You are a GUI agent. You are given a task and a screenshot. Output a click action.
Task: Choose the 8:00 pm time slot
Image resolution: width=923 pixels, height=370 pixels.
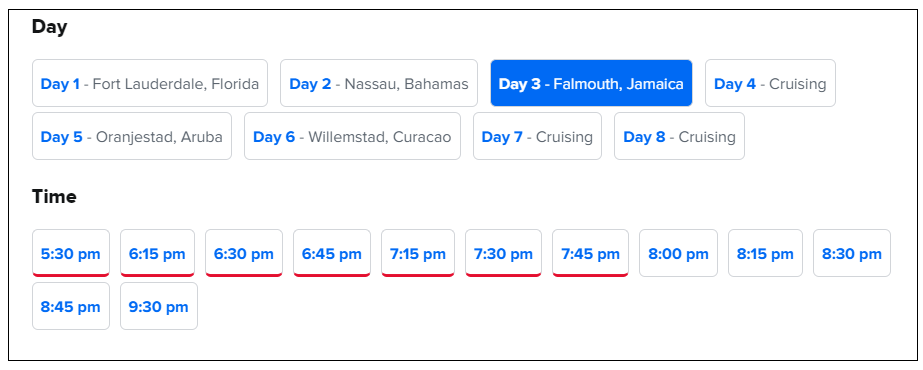click(x=678, y=253)
